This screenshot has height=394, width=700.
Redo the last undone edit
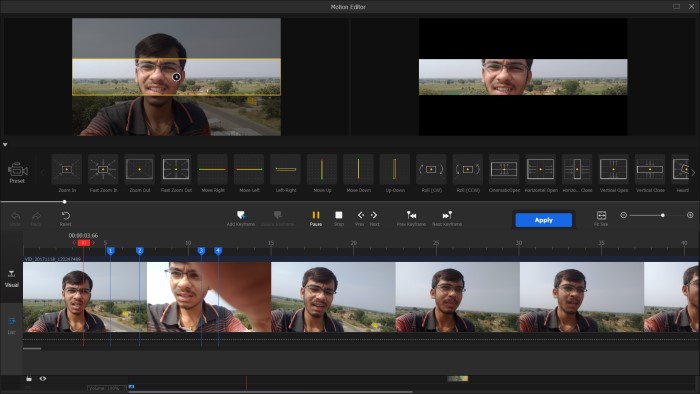[x=36, y=219]
